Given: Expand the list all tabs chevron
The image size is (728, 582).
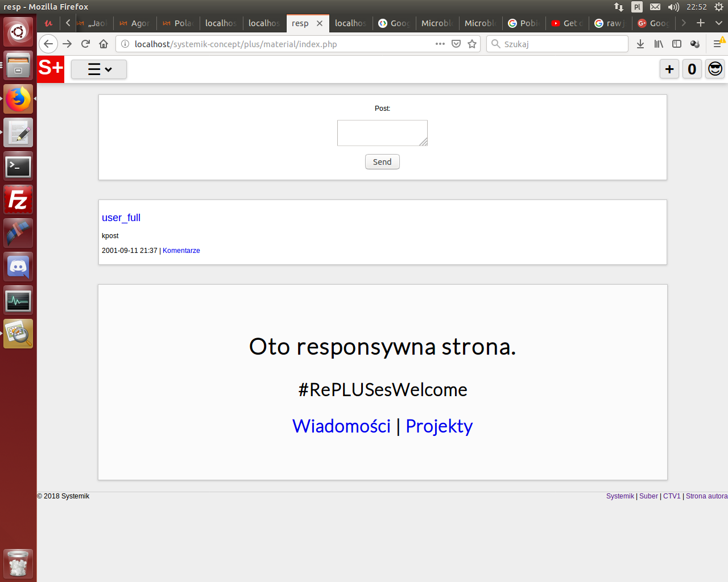Looking at the screenshot, I should click(718, 23).
